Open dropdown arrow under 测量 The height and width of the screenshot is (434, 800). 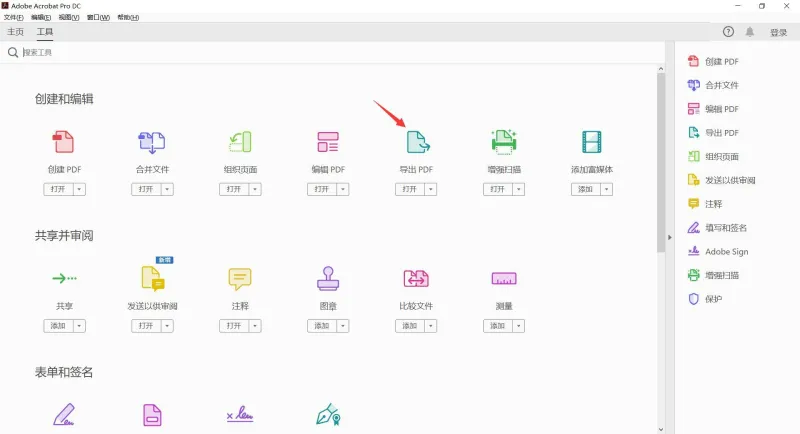519,326
